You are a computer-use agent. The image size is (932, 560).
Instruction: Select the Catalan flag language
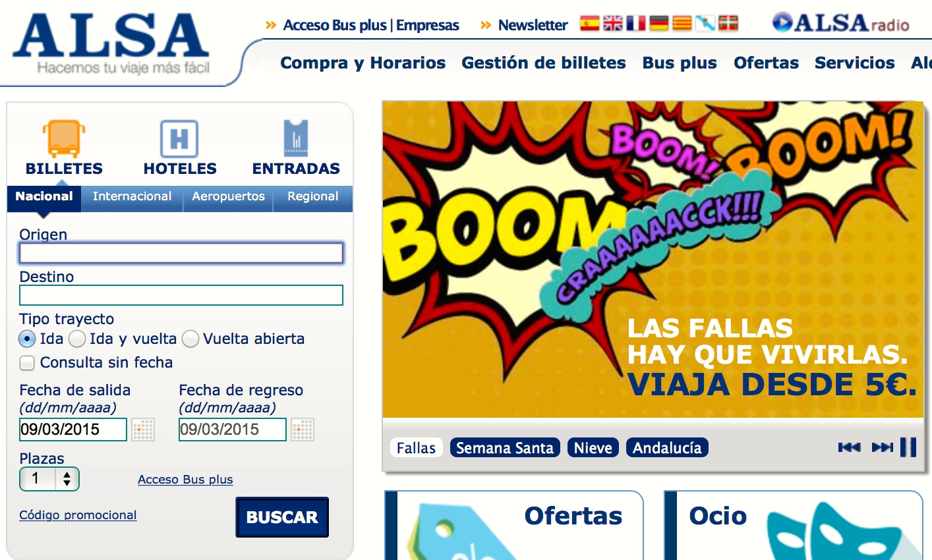click(x=682, y=24)
